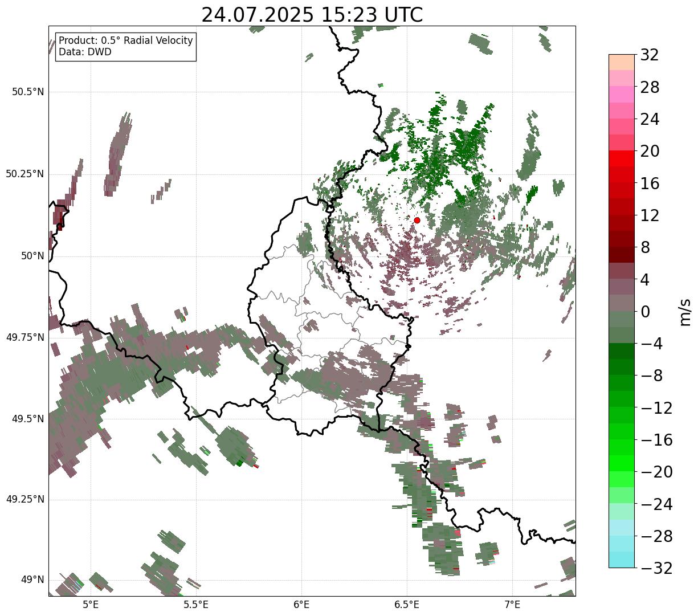The width and height of the screenshot is (698, 616).
Task: Click the bright red swatch below the 20 label
Action: click(622, 158)
